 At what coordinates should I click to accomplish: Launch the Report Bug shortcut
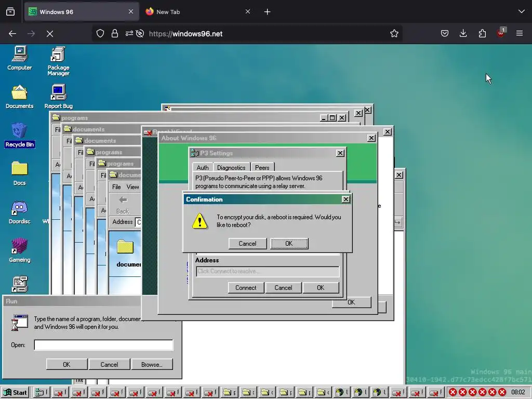click(x=58, y=97)
